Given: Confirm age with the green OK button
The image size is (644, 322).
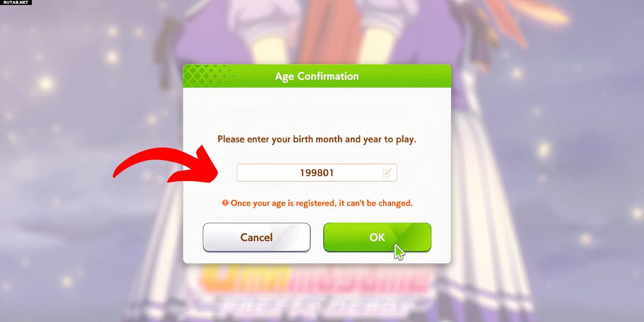Looking at the screenshot, I should pyautogui.click(x=377, y=237).
